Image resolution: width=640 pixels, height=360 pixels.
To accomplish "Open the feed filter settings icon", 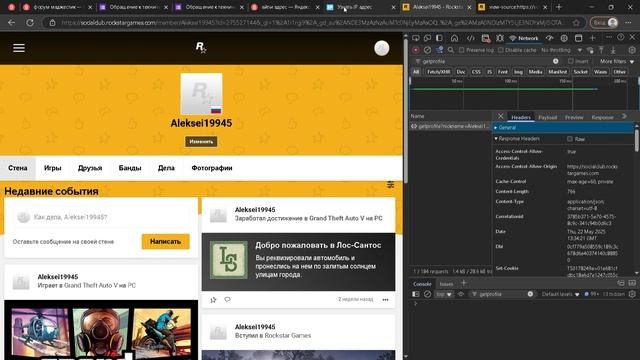I will click(x=391, y=185).
